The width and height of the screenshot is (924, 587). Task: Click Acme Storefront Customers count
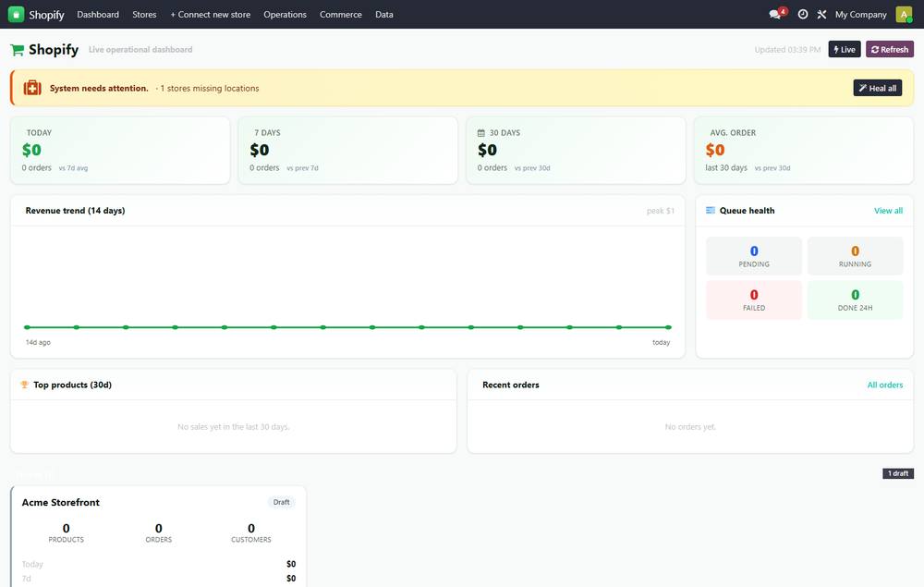point(251,532)
